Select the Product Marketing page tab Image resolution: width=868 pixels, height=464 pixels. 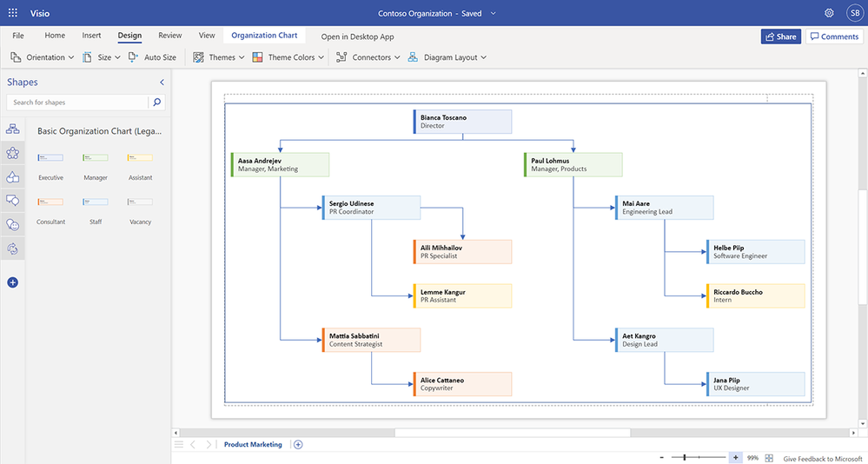click(253, 444)
